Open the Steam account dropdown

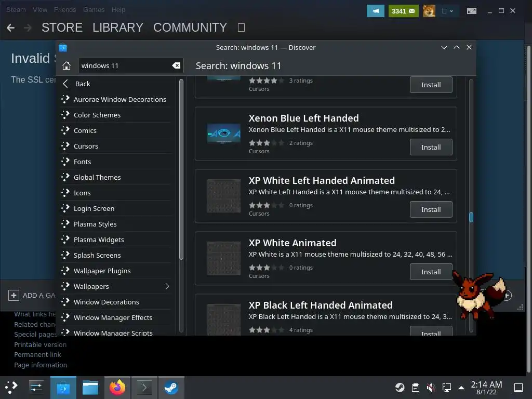(x=447, y=11)
